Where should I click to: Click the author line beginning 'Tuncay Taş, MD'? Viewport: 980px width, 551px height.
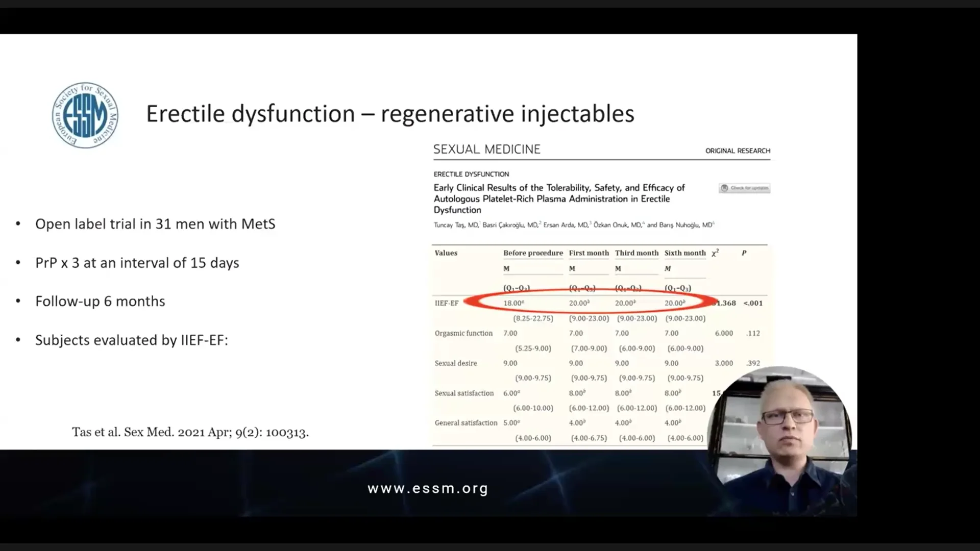(x=574, y=225)
